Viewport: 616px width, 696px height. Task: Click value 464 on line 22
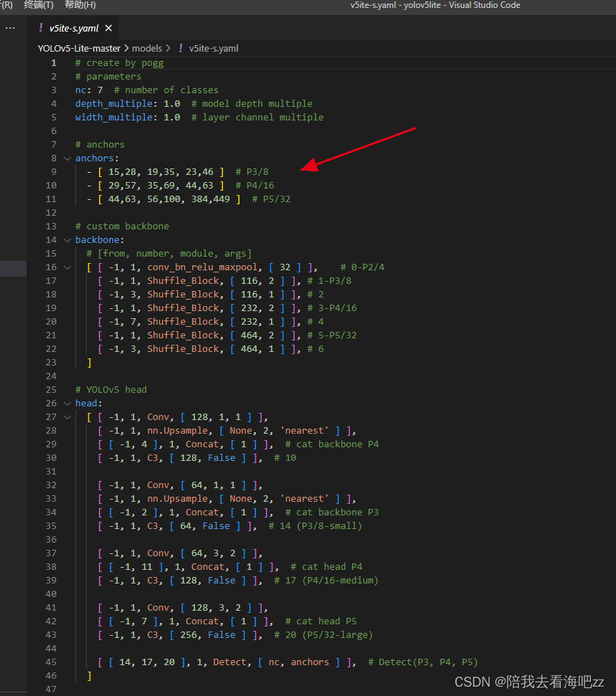pos(249,349)
